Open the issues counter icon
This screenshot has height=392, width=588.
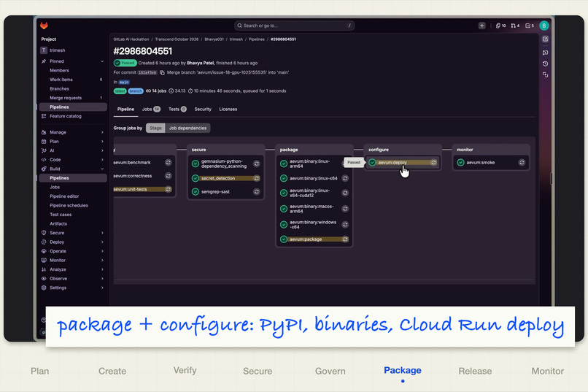click(x=500, y=26)
